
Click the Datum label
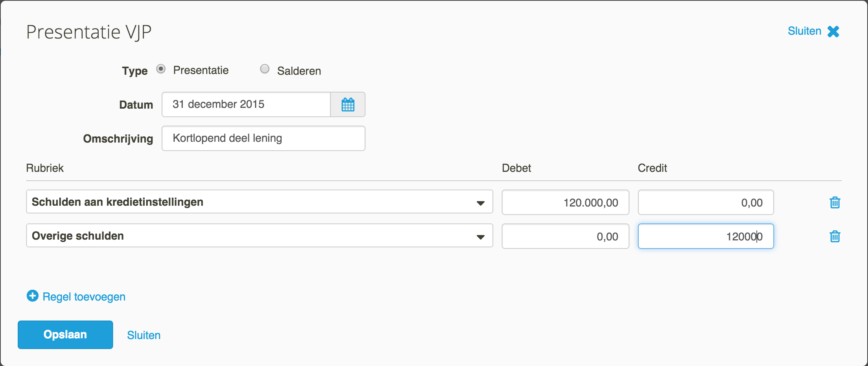pos(136,105)
